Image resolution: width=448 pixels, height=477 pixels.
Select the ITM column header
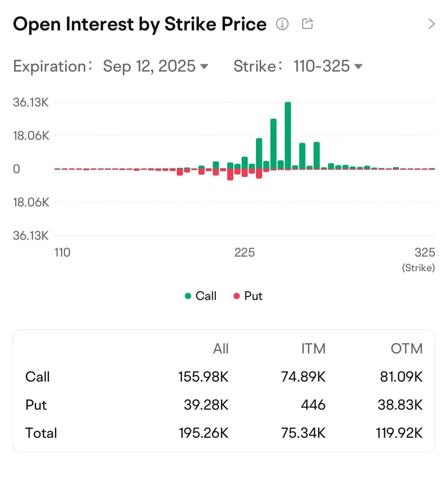coord(313,349)
